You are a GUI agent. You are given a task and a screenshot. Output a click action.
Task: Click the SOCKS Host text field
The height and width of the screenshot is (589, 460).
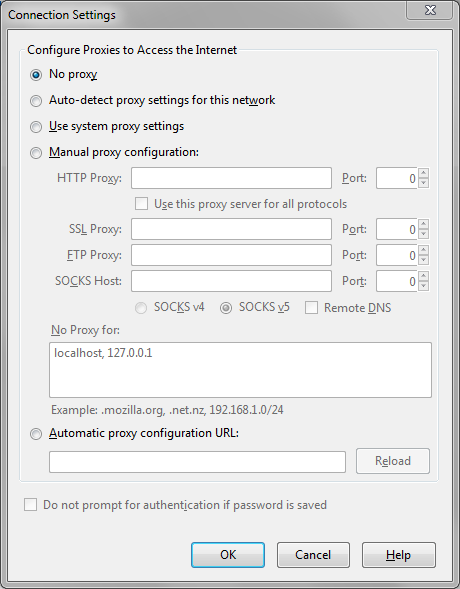coord(231,281)
